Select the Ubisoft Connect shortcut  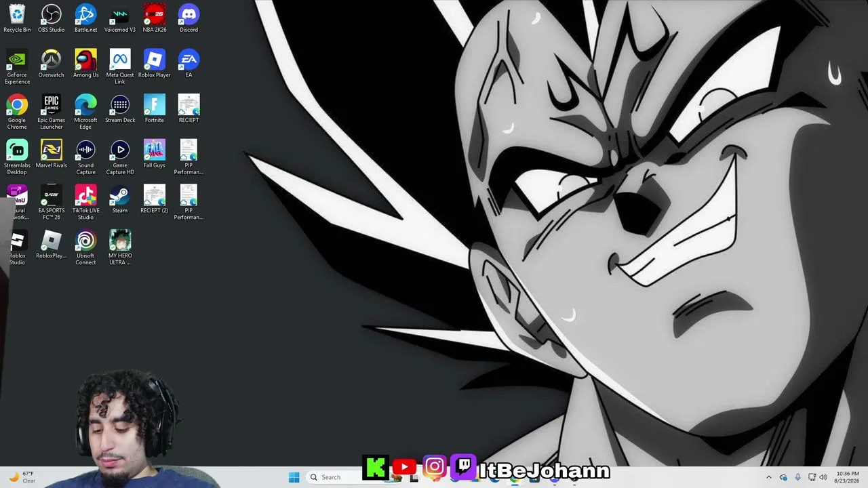85,247
